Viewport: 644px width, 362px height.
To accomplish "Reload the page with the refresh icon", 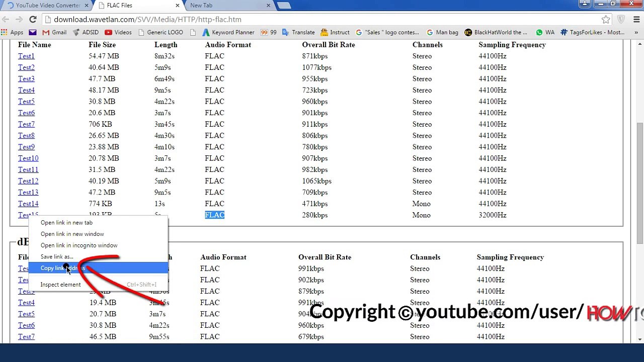I will tap(33, 20).
